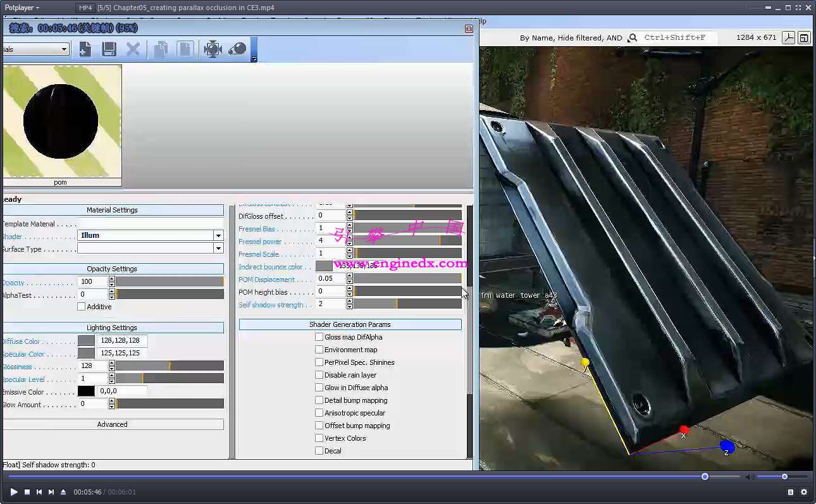Click the black Emissive Color swatch

(86, 391)
